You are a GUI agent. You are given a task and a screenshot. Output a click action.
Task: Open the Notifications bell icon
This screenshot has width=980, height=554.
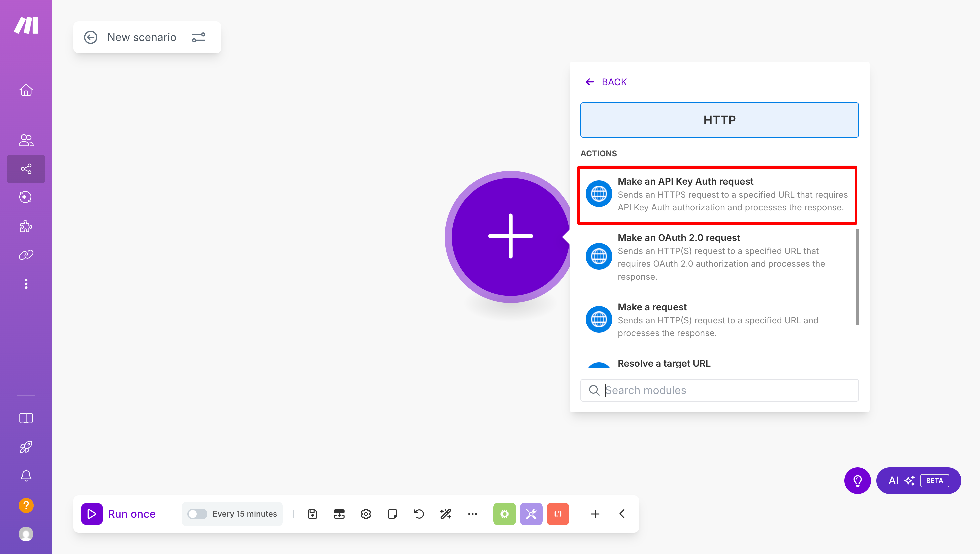[x=26, y=476]
